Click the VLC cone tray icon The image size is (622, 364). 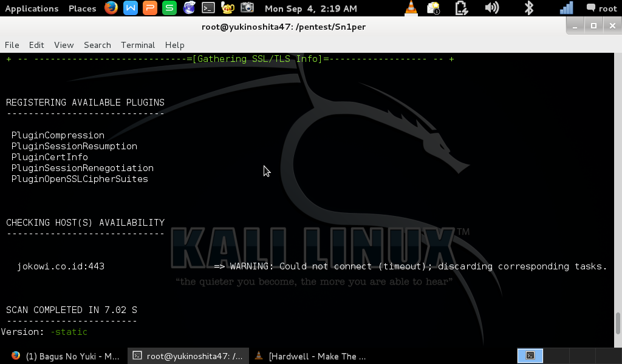click(x=411, y=8)
